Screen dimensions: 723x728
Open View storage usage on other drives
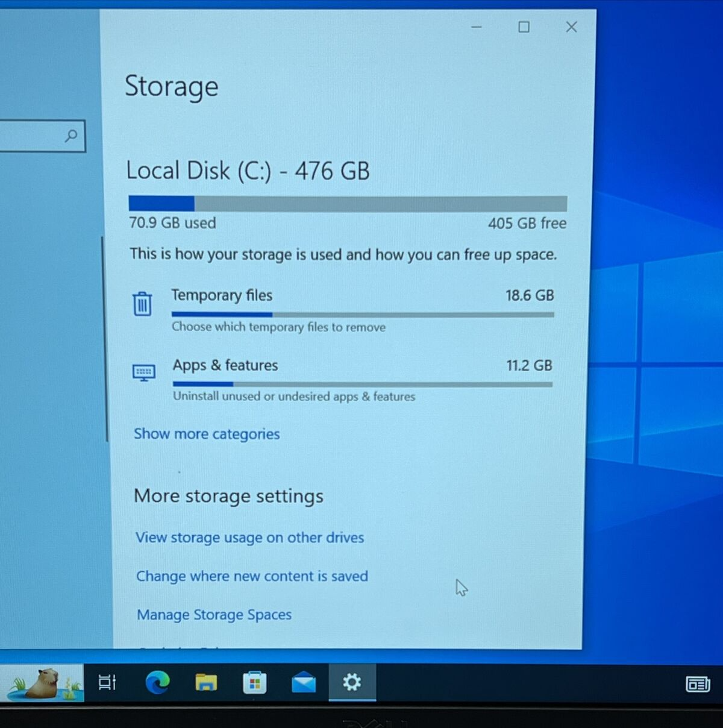[250, 538]
